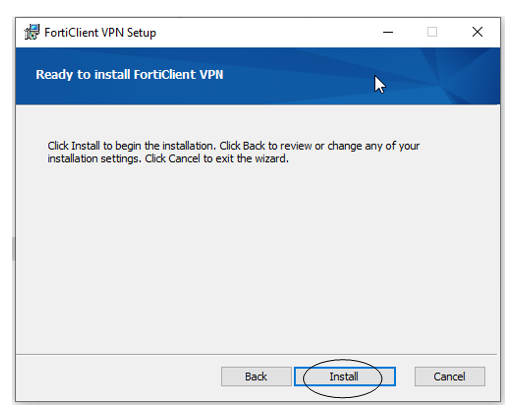The width and height of the screenshot is (521, 416).
Task: Click the white arrow pointer in the banner
Action: click(x=379, y=85)
